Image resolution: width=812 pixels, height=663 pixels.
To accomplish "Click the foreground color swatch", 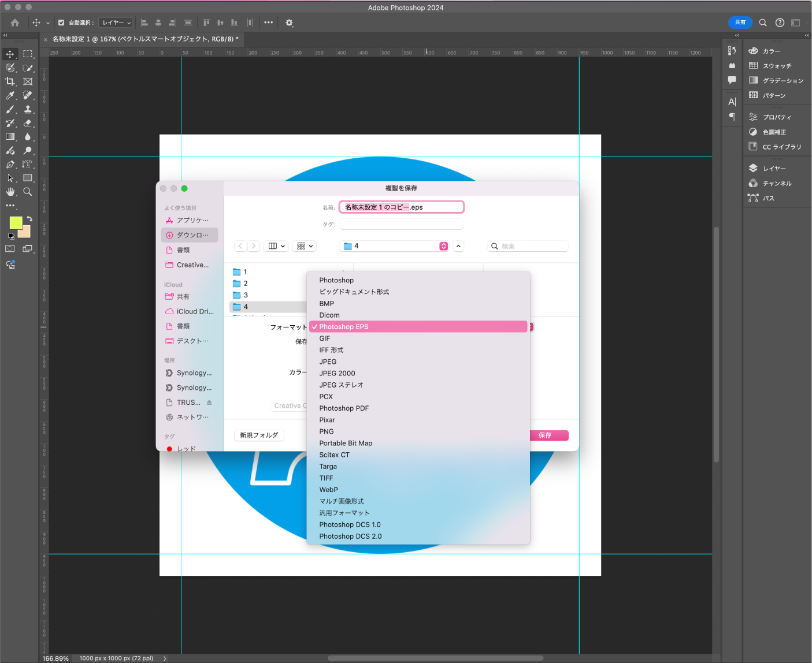I will pos(15,222).
